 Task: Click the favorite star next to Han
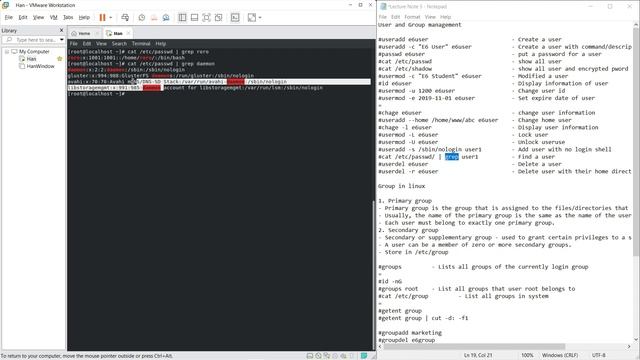[x=60, y=59]
